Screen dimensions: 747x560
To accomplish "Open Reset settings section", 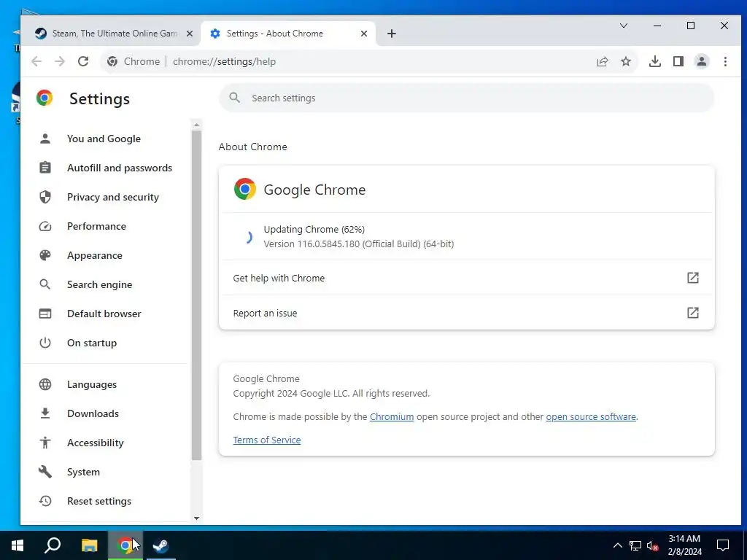I will tap(99, 501).
